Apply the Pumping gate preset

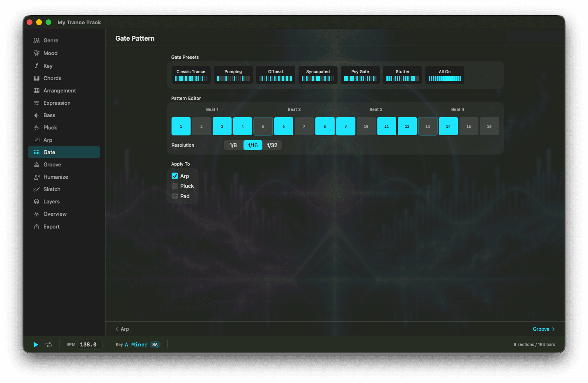tap(233, 75)
